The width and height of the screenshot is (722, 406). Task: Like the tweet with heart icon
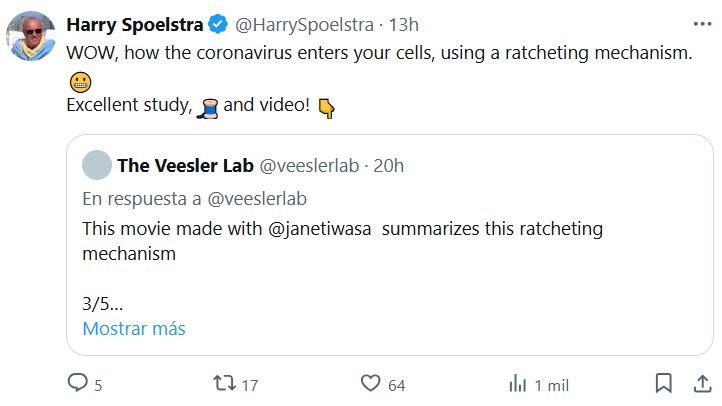pyautogui.click(x=371, y=382)
